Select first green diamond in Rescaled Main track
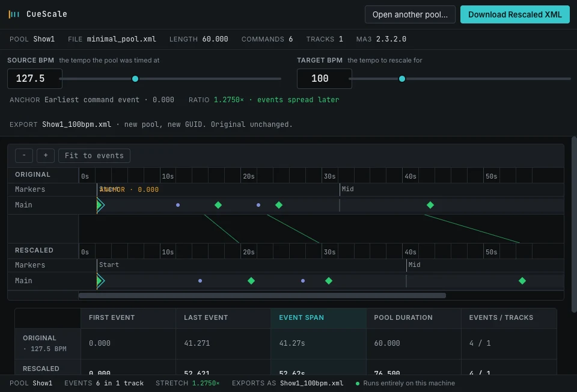The image size is (577, 392). pyautogui.click(x=251, y=281)
